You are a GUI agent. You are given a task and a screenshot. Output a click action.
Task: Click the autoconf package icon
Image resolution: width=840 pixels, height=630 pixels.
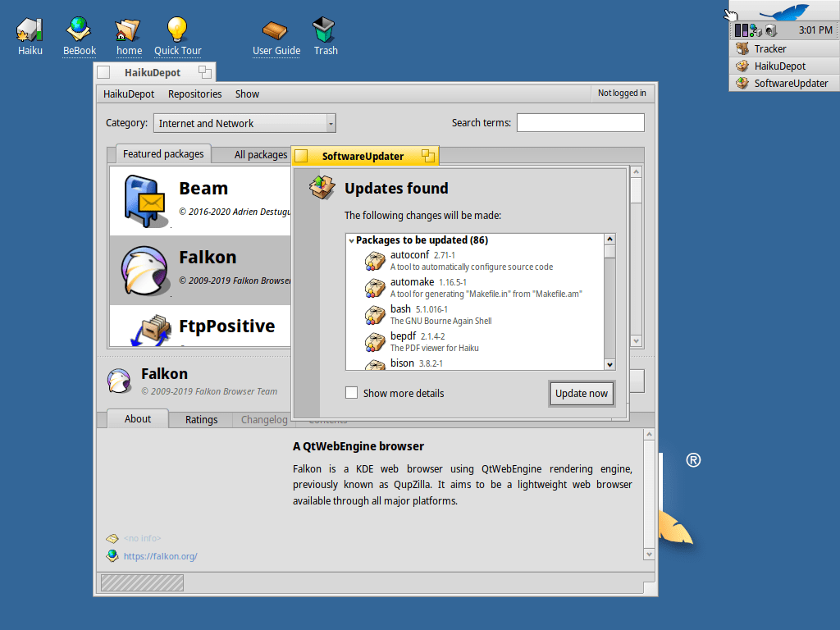point(375,260)
